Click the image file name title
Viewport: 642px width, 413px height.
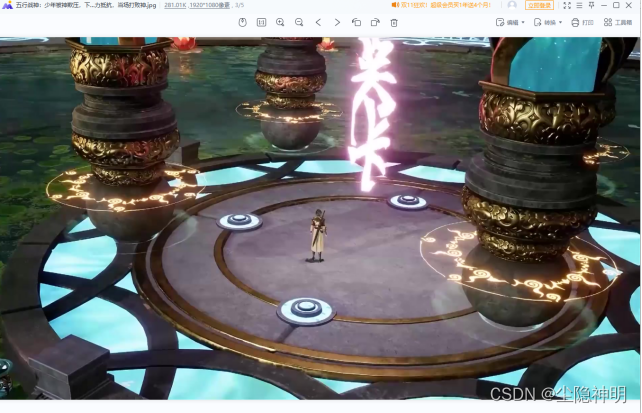pyautogui.click(x=86, y=5)
